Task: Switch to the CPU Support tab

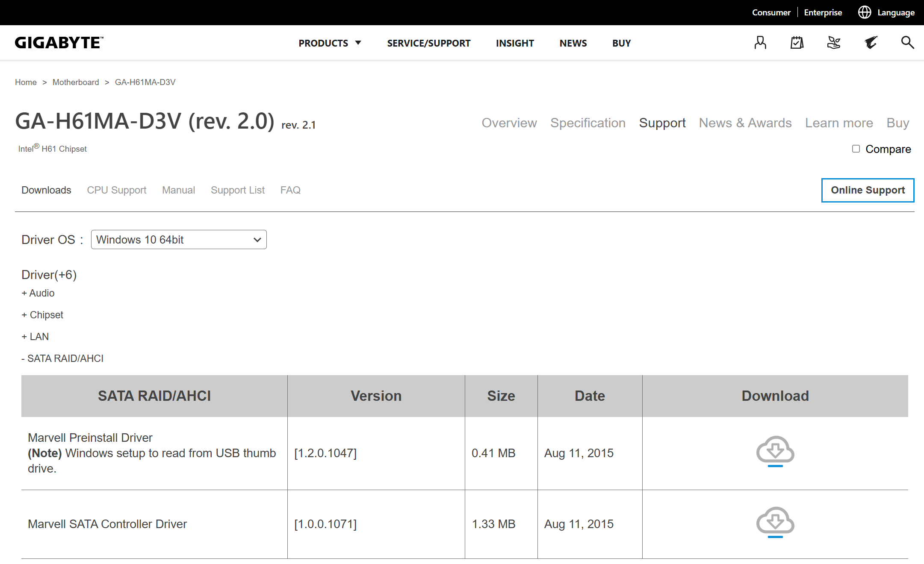Action: pyautogui.click(x=116, y=190)
